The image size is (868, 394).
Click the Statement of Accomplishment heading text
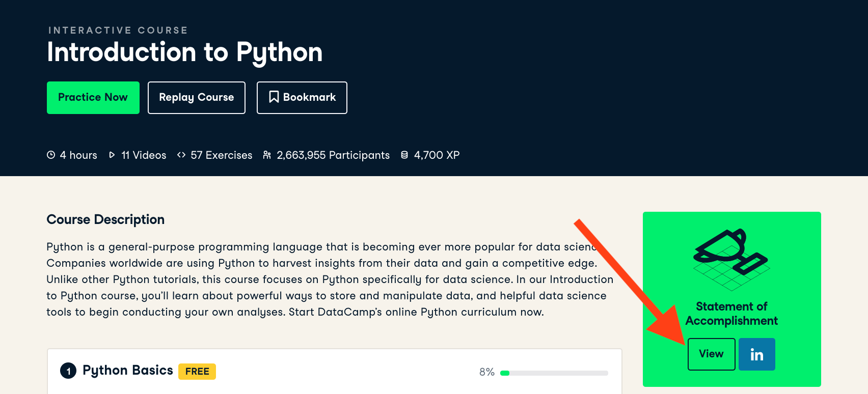point(731,314)
